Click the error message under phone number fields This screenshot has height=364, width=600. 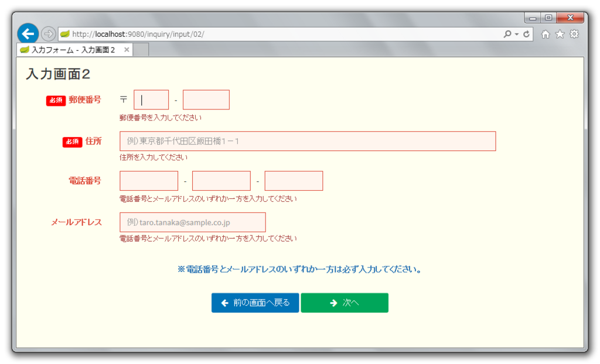point(208,199)
